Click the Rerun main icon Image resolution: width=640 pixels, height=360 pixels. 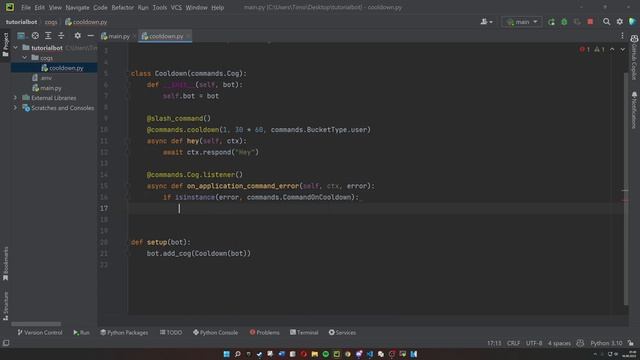pyautogui.click(x=551, y=22)
